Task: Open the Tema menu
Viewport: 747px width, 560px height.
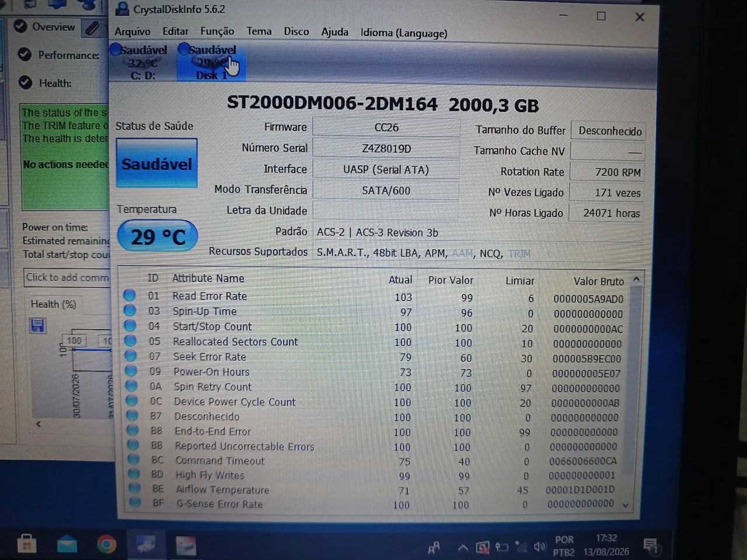Action: 259,32
